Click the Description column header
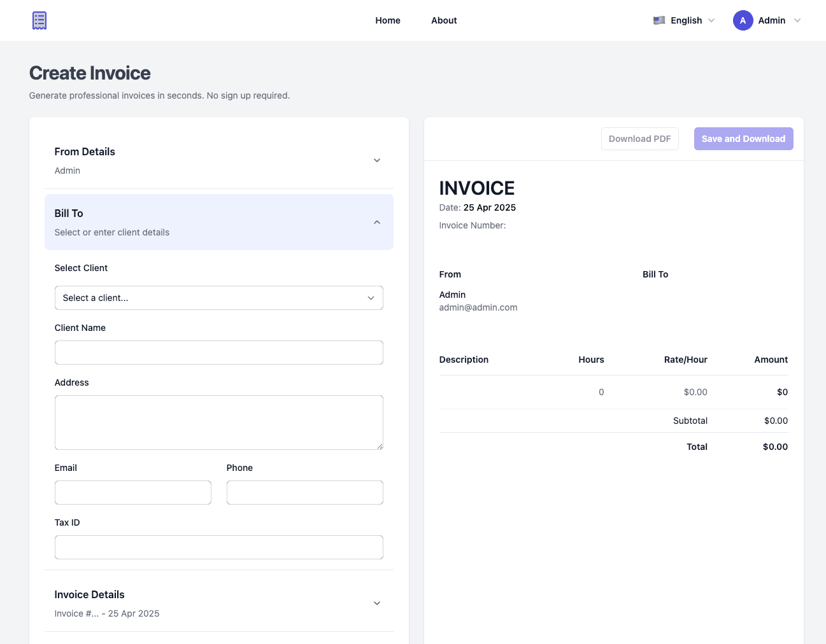This screenshot has height=644, width=826. click(464, 360)
